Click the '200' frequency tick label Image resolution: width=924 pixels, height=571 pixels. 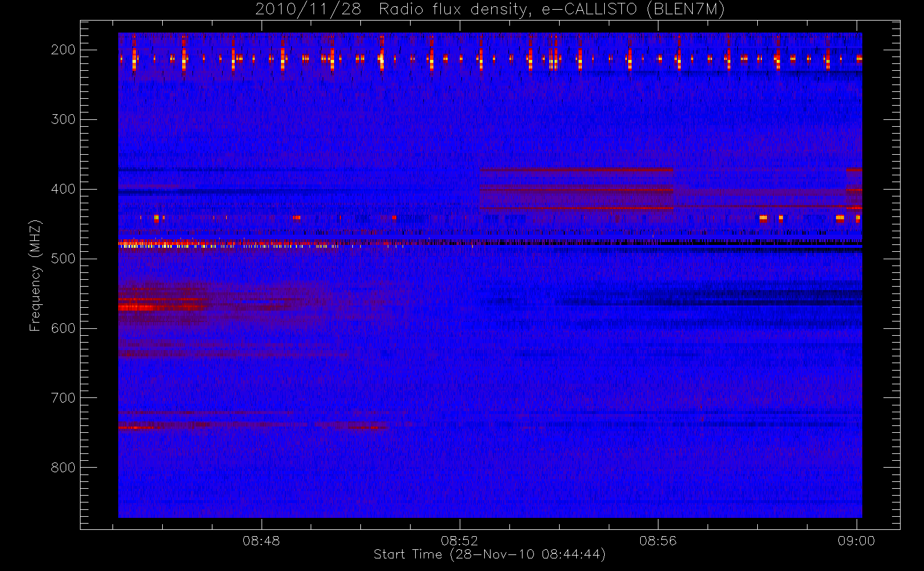click(63, 50)
